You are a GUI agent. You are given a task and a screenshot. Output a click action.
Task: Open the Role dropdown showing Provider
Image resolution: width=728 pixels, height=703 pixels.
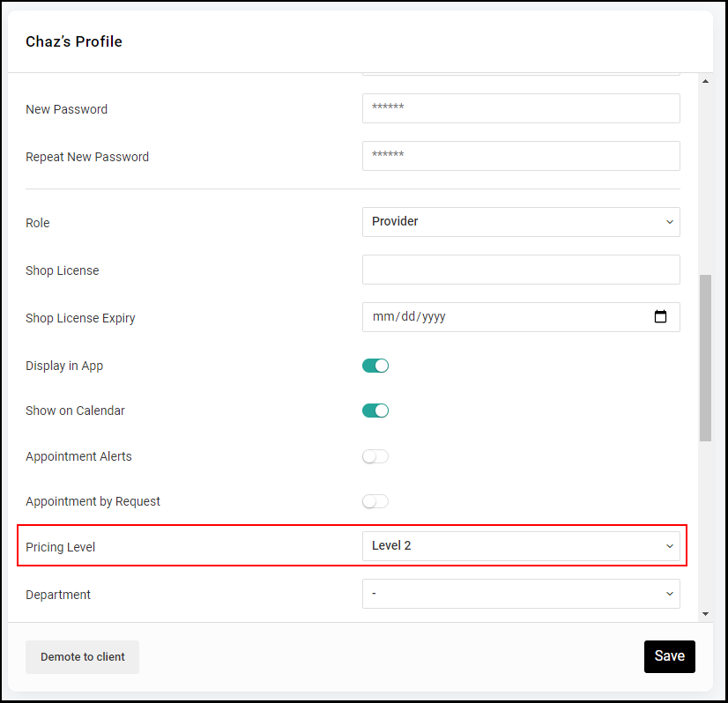coord(521,222)
